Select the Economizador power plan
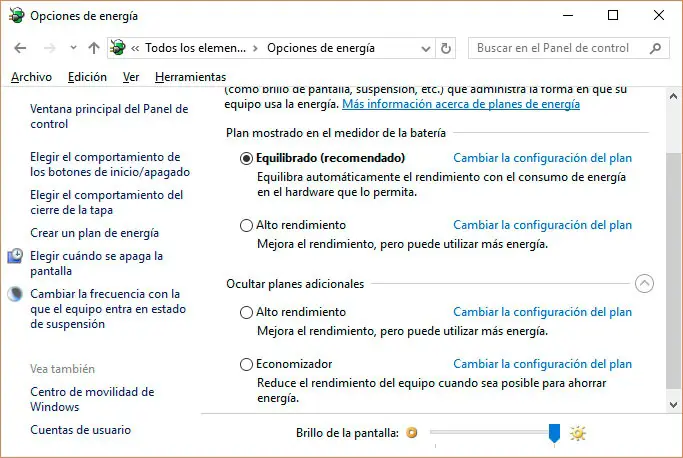The image size is (683, 458). pos(247,365)
